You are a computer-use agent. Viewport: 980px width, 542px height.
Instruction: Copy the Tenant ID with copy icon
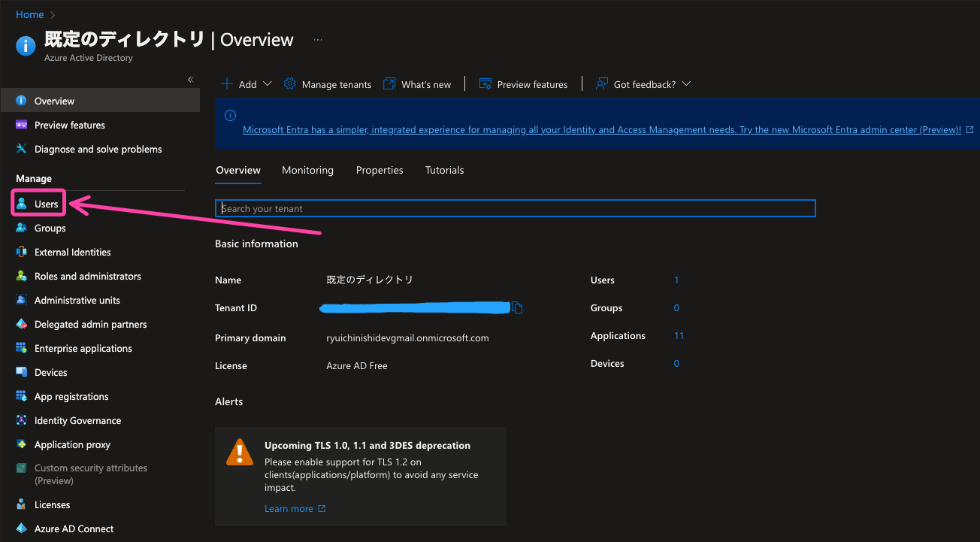click(x=517, y=307)
